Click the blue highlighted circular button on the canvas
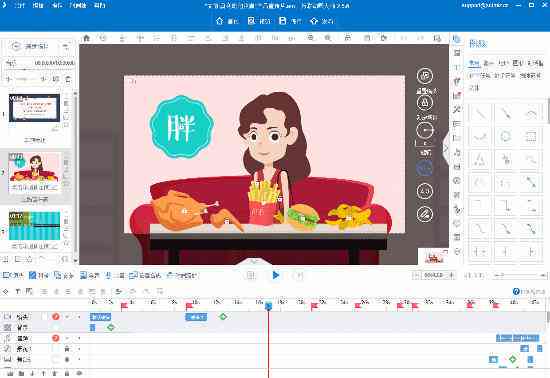 (425, 168)
